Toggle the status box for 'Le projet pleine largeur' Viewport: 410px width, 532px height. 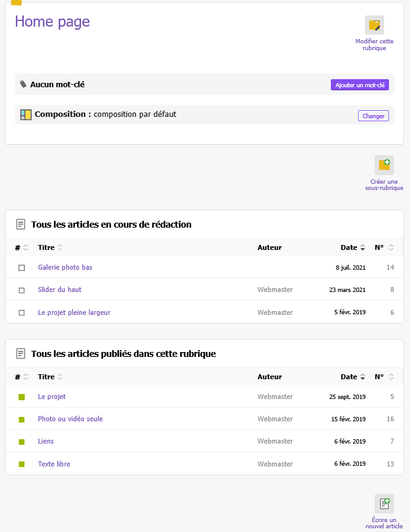point(22,313)
